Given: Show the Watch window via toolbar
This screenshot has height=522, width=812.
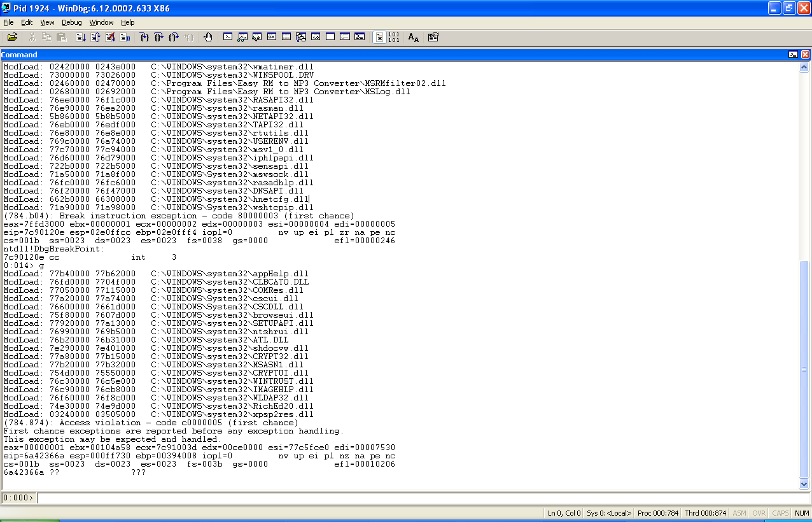Looking at the screenshot, I should 242,38.
